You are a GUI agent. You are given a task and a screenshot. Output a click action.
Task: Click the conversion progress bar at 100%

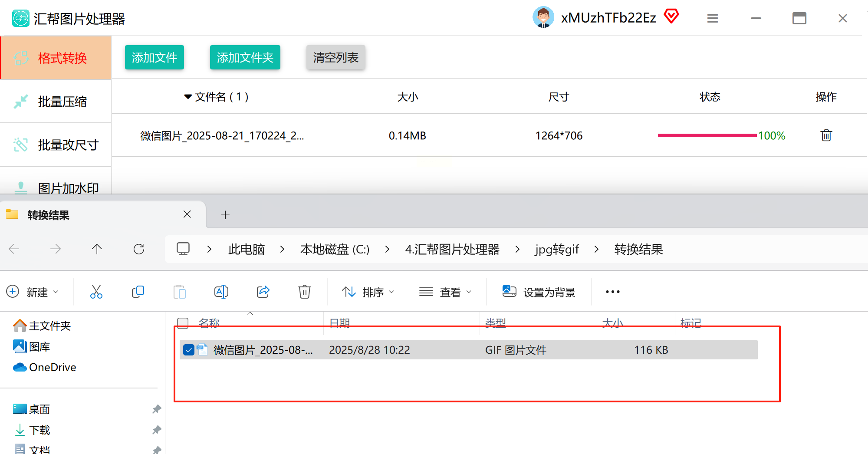click(x=707, y=135)
